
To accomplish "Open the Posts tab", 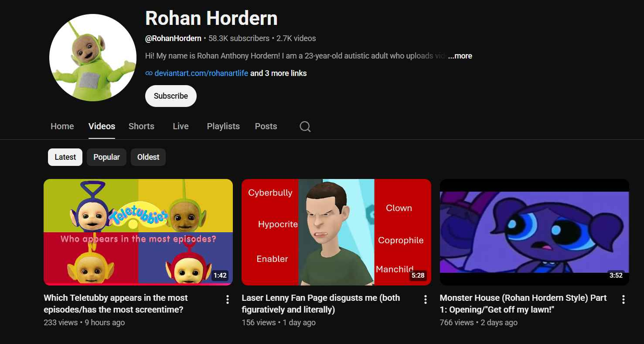I will pos(266,126).
